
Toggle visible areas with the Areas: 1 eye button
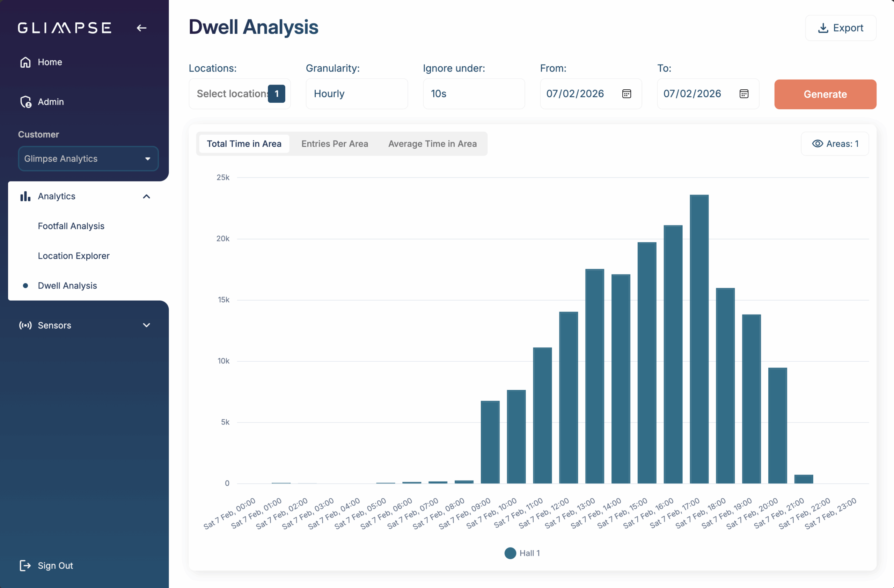pyautogui.click(x=835, y=144)
